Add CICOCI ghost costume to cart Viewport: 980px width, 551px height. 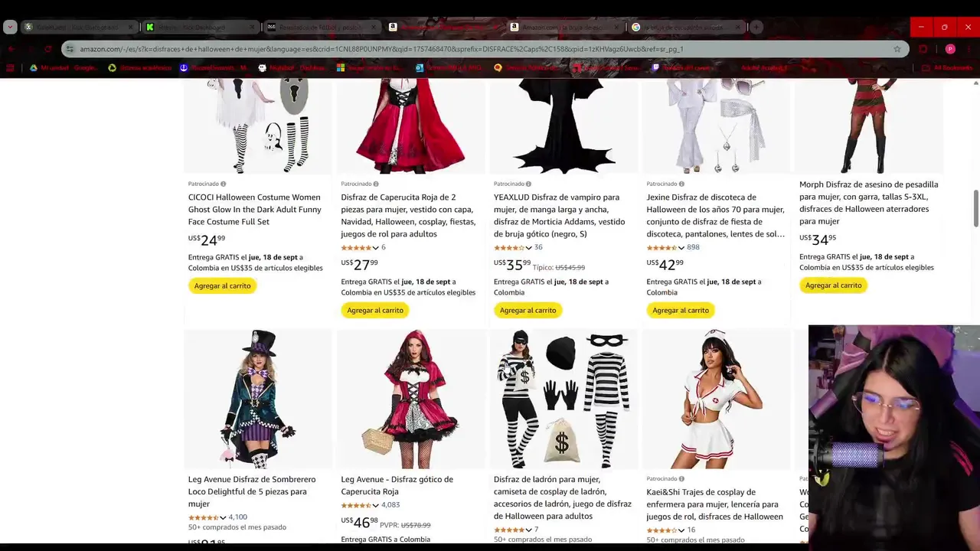click(x=222, y=285)
